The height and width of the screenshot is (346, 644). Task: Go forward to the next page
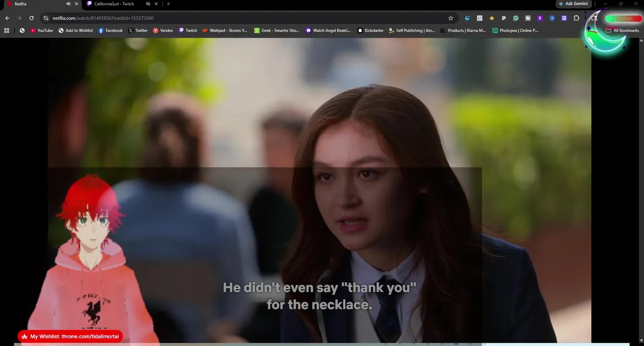(19, 18)
